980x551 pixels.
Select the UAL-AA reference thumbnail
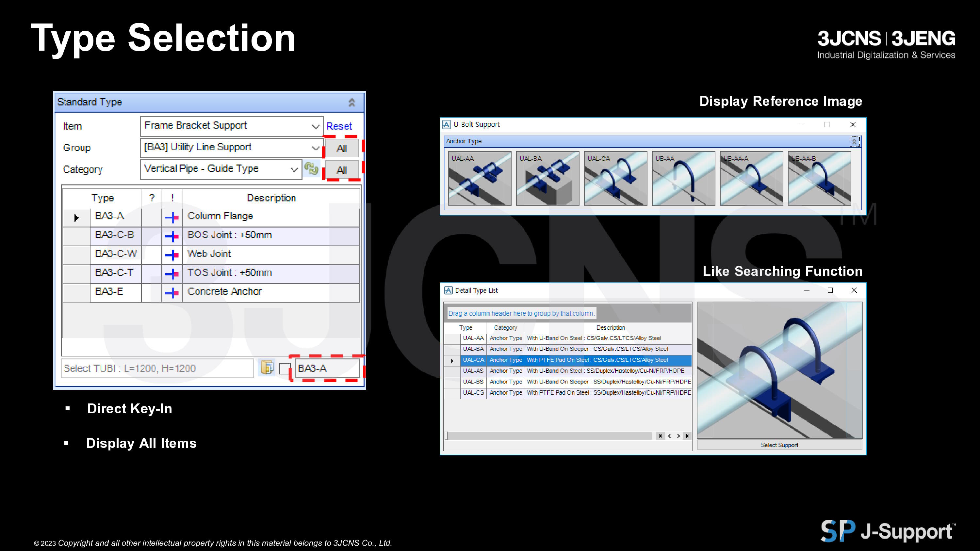tap(480, 178)
